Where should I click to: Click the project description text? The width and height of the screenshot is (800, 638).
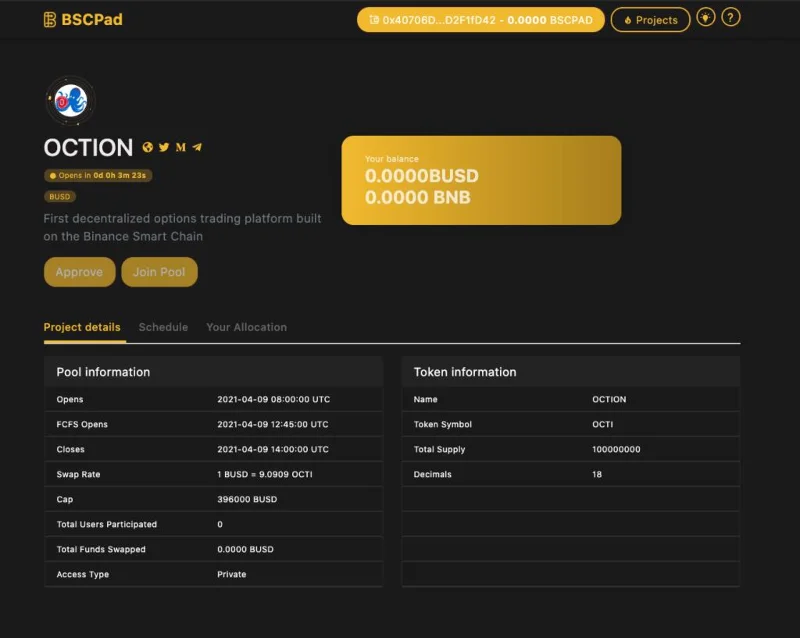pos(182,228)
